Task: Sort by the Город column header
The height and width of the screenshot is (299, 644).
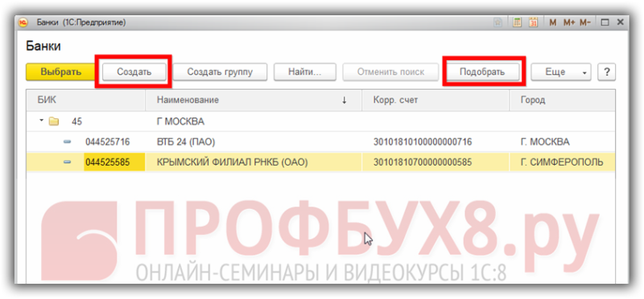Action: pyautogui.click(x=562, y=100)
